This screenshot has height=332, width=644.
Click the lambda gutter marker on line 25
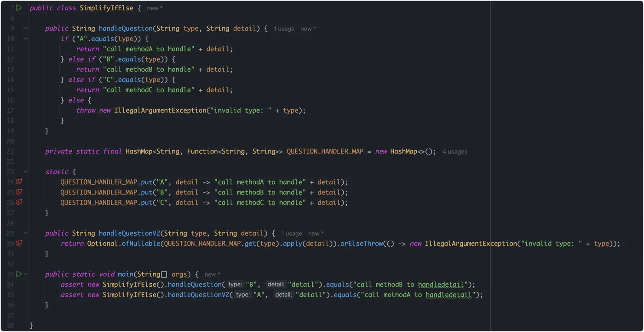click(x=19, y=192)
